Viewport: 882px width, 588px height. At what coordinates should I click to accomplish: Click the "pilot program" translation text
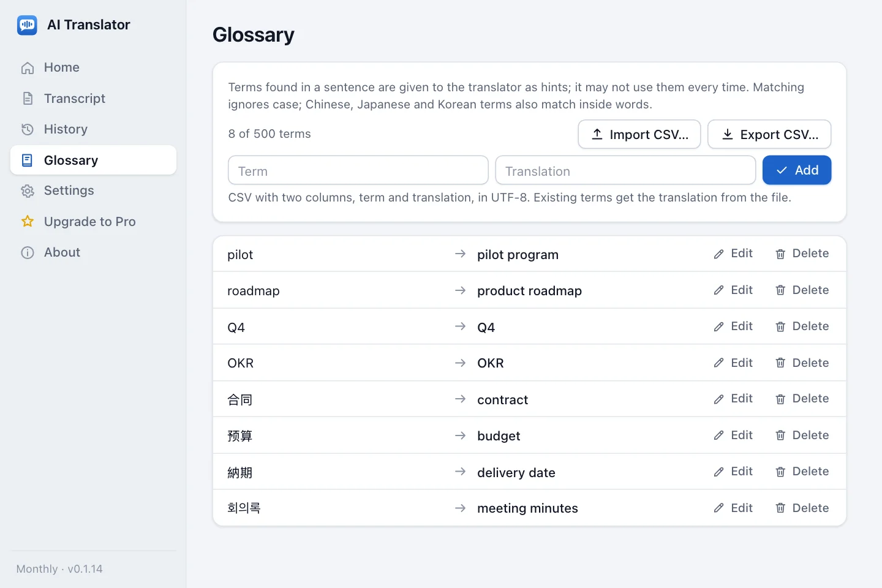click(518, 255)
